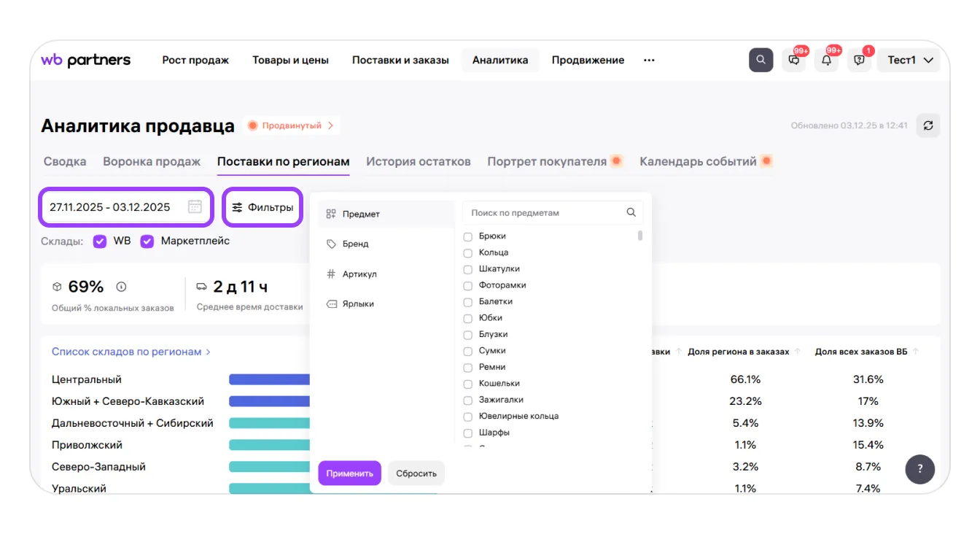
Task: Select the Бренд filter category
Action: [x=355, y=244]
